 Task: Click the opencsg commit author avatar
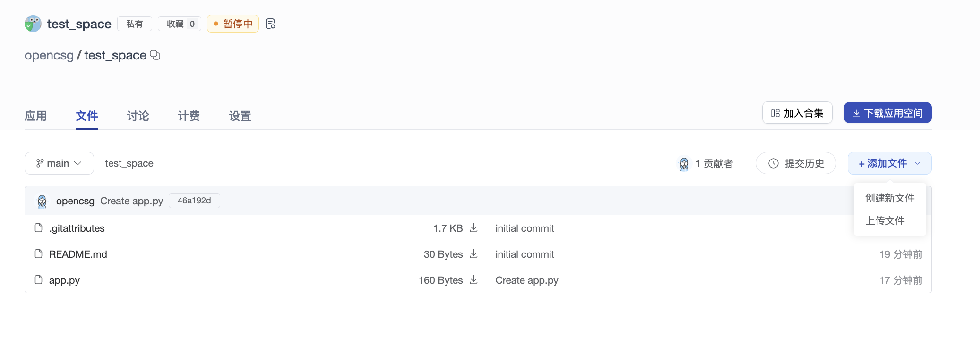42,201
